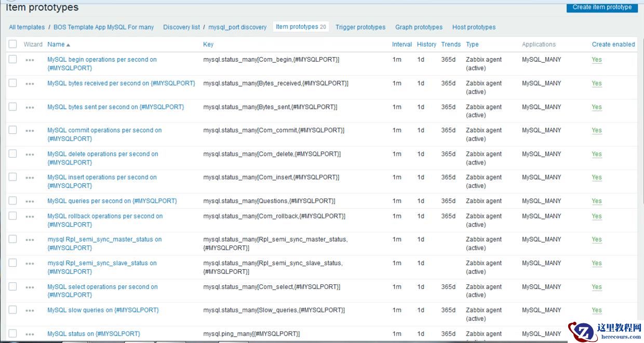This screenshot has width=644, height=343.
Task: Open wizard menu for MySQL insert operations row
Action: tap(30, 178)
